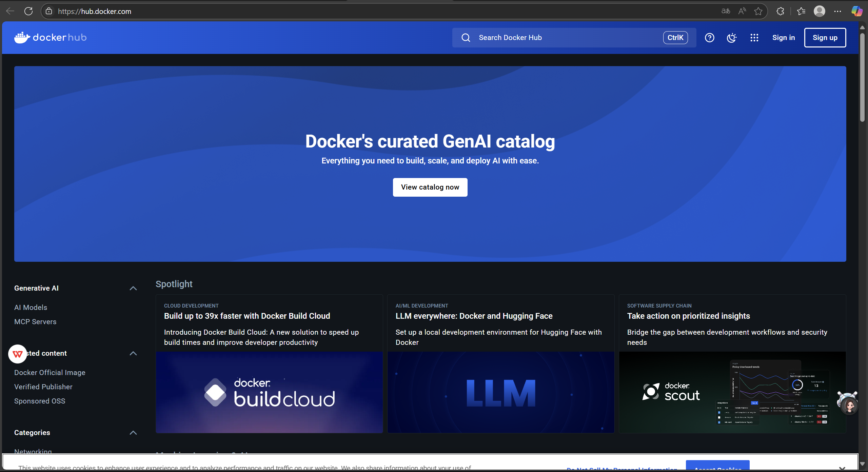Select Docker Official Image filter

pyautogui.click(x=50, y=373)
